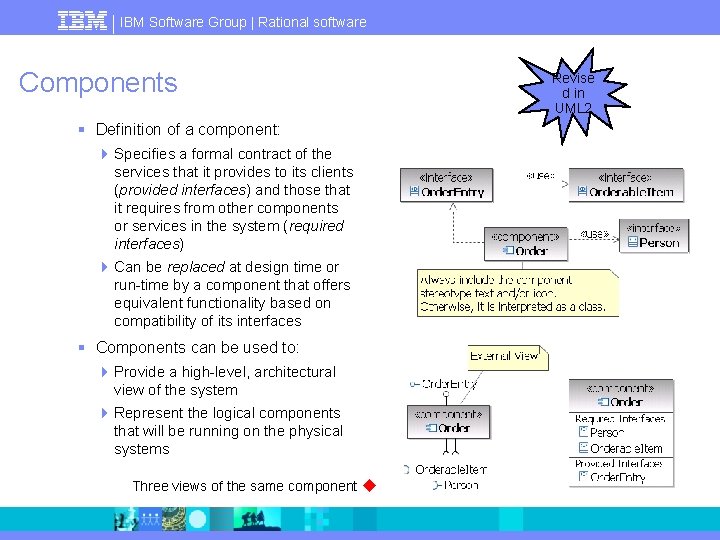Select the «interface» Person box

654,236
